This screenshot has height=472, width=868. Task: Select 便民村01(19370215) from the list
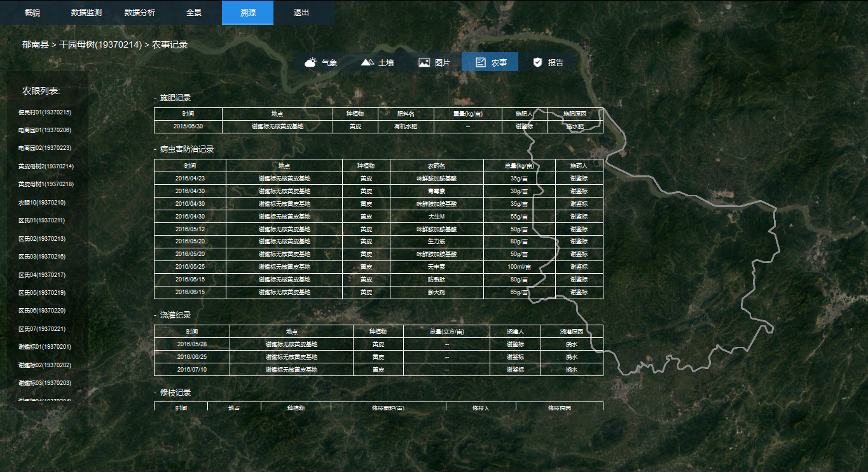tap(45, 112)
